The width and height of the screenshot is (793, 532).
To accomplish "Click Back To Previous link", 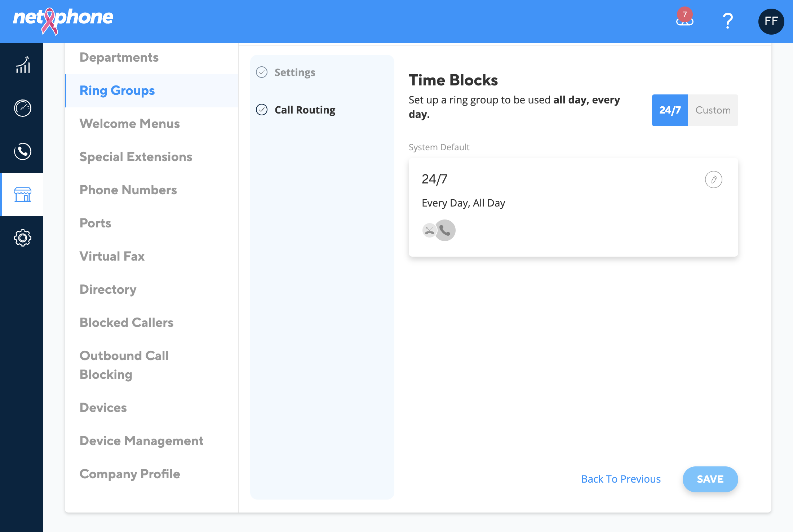I will click(x=621, y=479).
